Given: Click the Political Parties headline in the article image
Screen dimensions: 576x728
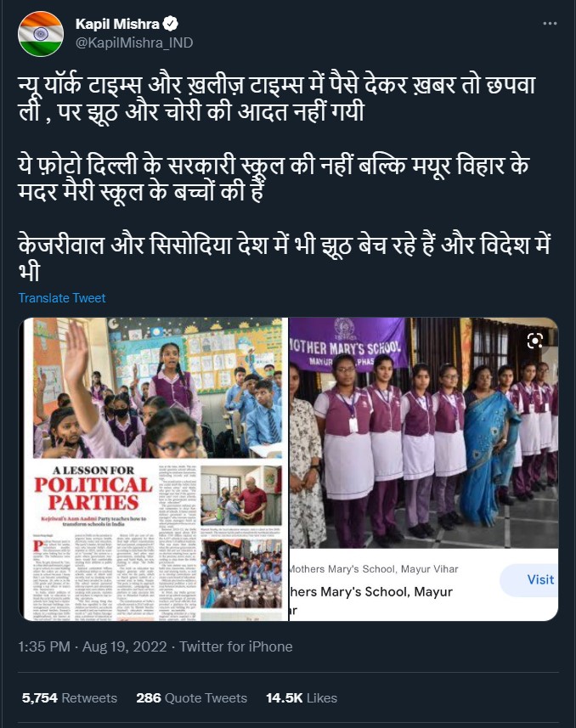Looking at the screenshot, I should (93, 494).
